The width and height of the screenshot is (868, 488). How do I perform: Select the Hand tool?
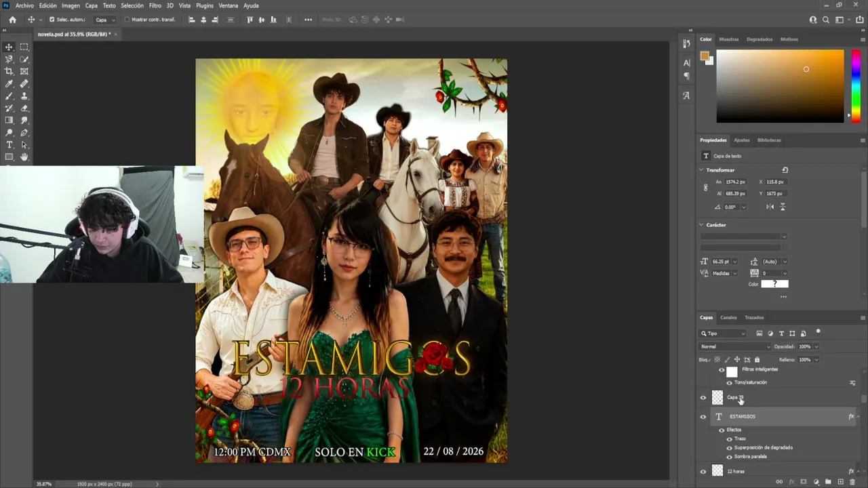(24, 157)
